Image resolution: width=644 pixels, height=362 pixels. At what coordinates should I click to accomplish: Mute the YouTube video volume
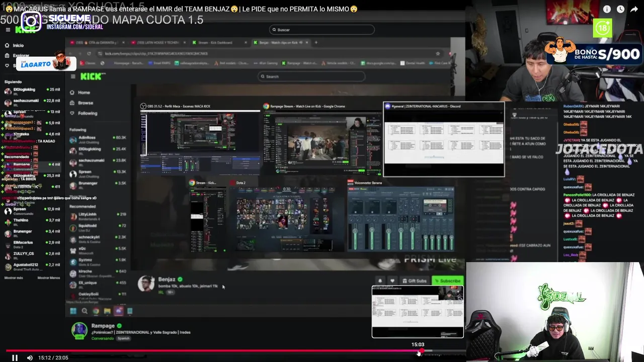pyautogui.click(x=30, y=357)
